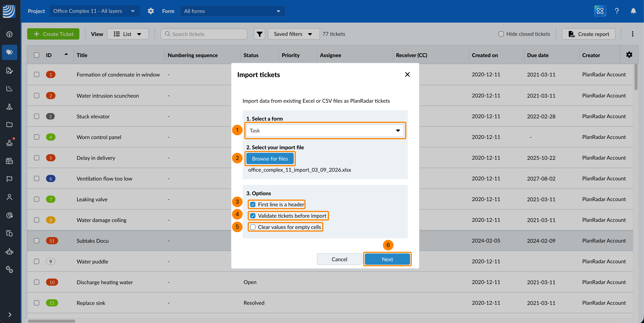This screenshot has width=644, height=323.
Task: Enable Clear values for empty cells
Action: coord(253,227)
